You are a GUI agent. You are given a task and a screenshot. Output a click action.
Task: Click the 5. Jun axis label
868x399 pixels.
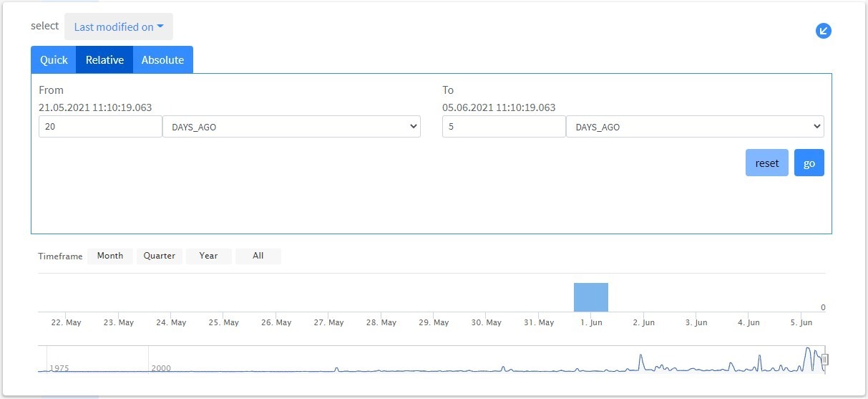pyautogui.click(x=801, y=322)
